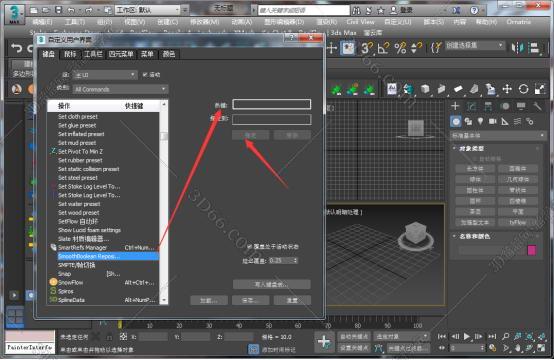Switch to the Toolbars tab in dialog

[x=93, y=54]
